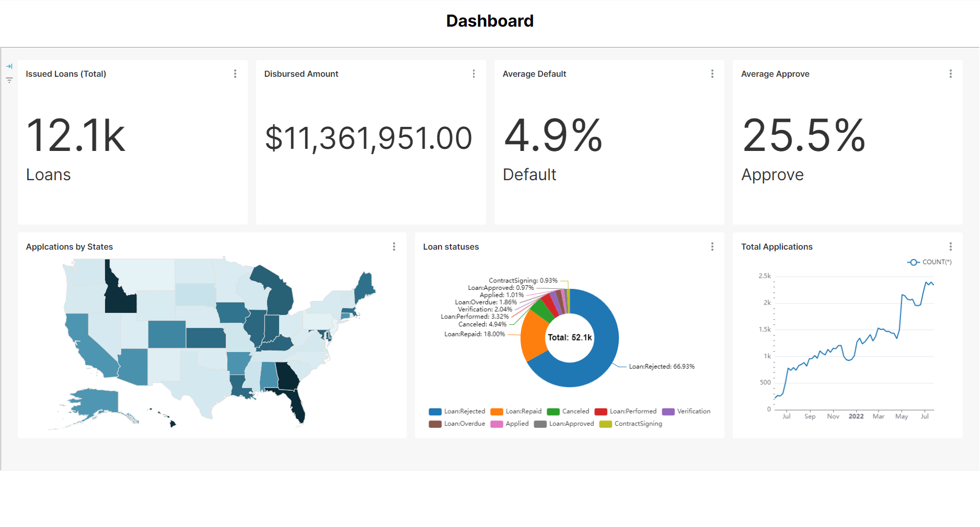Screen dimensions: 980x527
Task: Open Total Applications chart options menu
Action: [950, 247]
